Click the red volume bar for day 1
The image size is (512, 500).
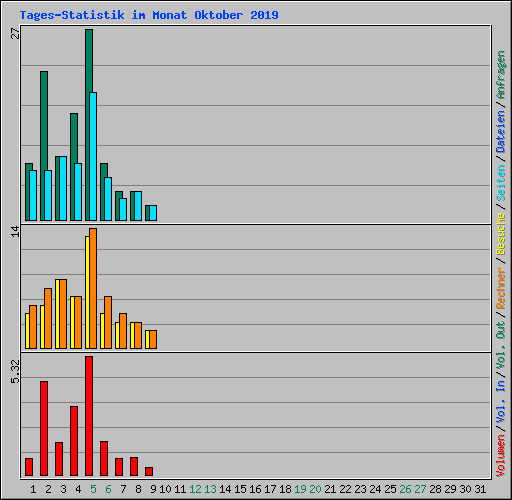point(29,467)
